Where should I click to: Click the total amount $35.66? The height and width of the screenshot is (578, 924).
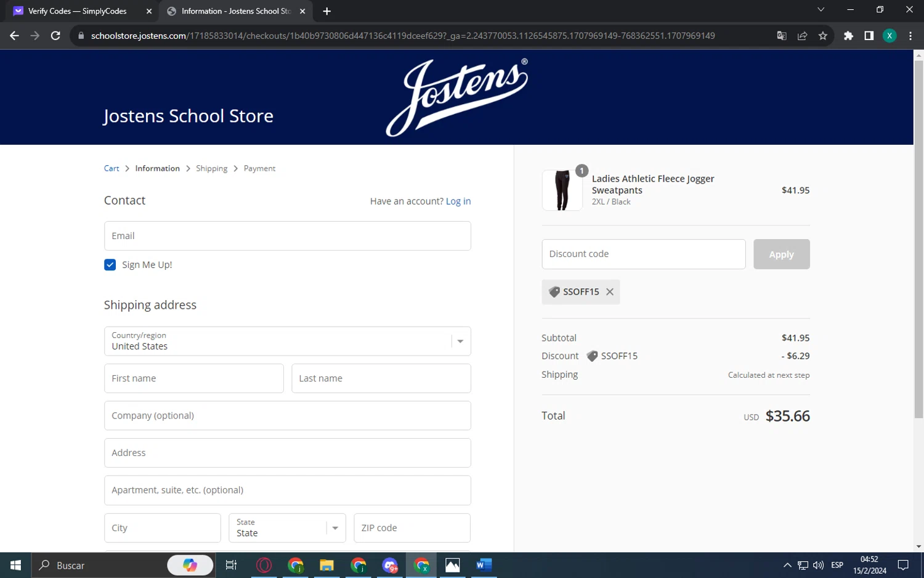[787, 416]
